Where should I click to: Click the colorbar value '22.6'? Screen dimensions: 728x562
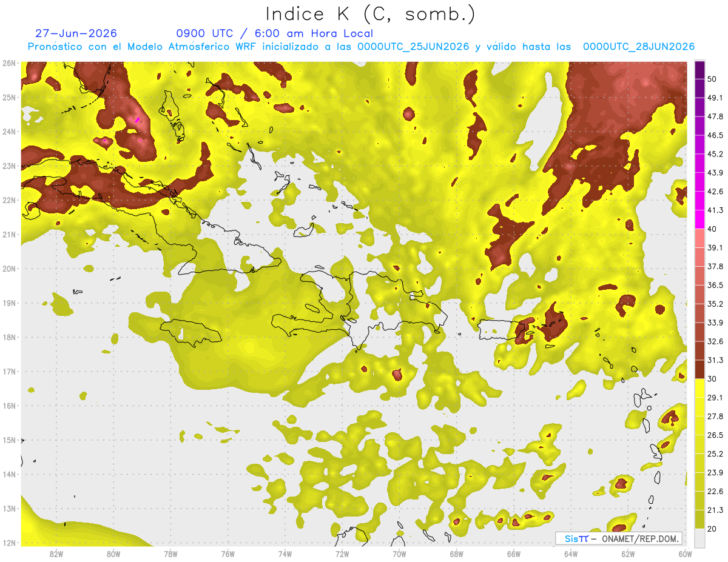(715, 492)
